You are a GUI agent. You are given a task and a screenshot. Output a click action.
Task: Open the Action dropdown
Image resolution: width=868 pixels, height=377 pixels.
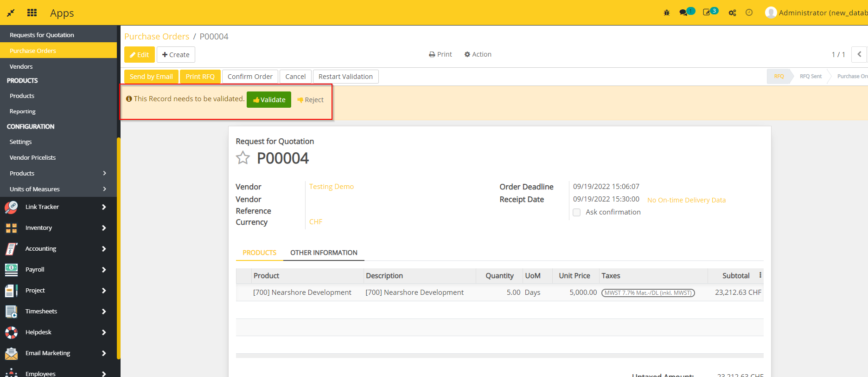[478, 54]
